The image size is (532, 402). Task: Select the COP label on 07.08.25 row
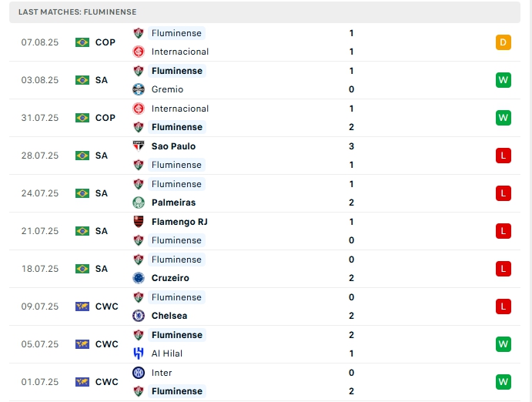(105, 42)
